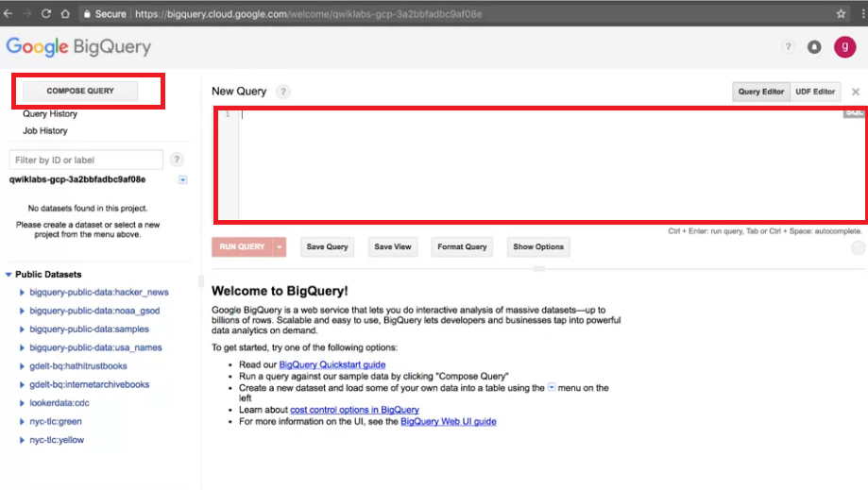Click inside the query text editor
868x490 pixels.
540,165
